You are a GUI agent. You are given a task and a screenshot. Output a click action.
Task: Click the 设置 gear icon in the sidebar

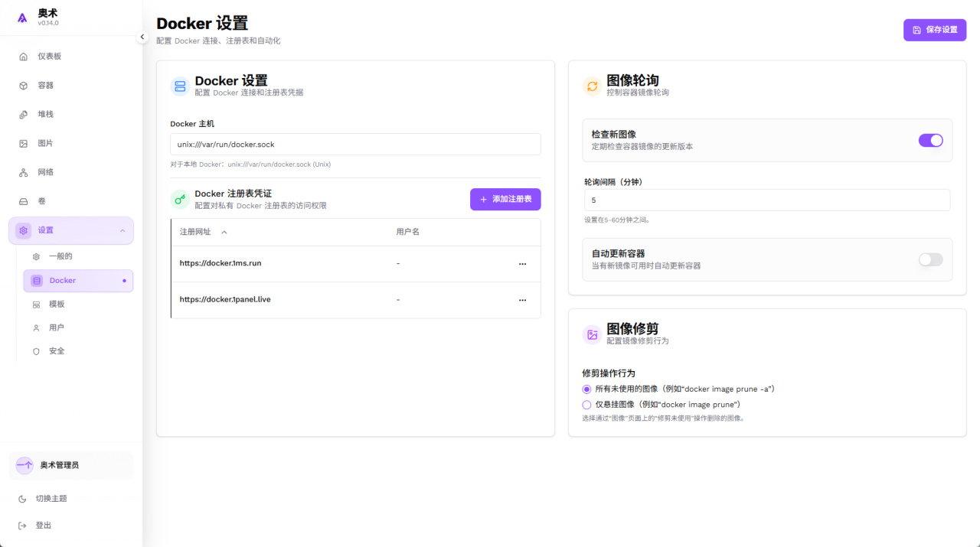[x=24, y=230]
